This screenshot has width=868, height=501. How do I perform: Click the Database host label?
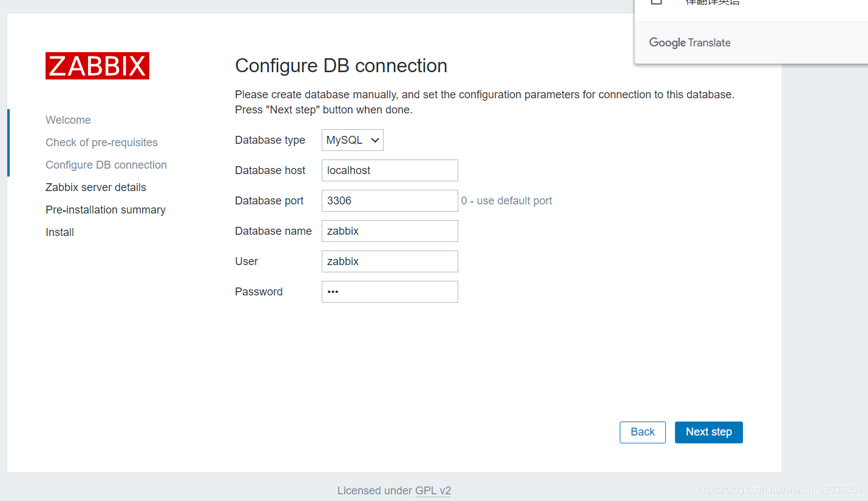[x=270, y=170]
